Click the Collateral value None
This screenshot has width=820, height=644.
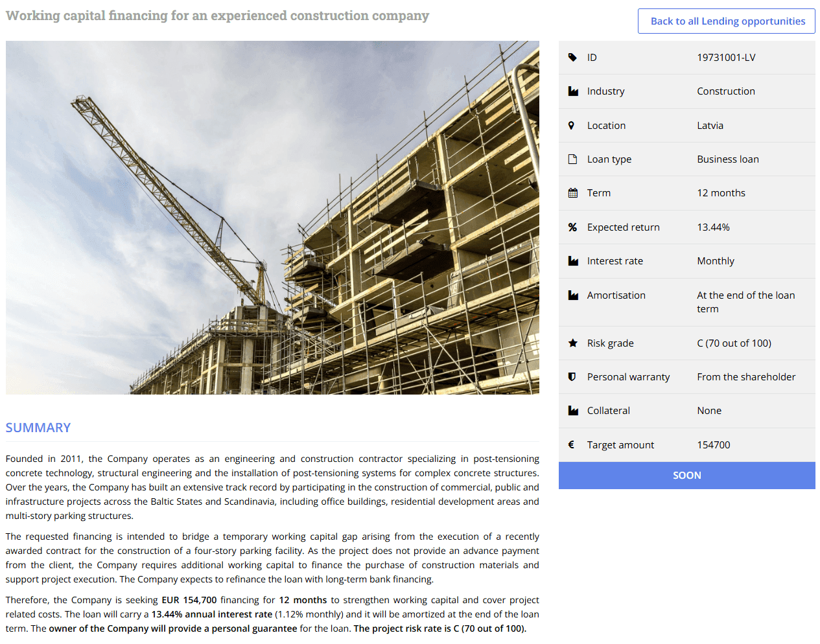coord(709,411)
